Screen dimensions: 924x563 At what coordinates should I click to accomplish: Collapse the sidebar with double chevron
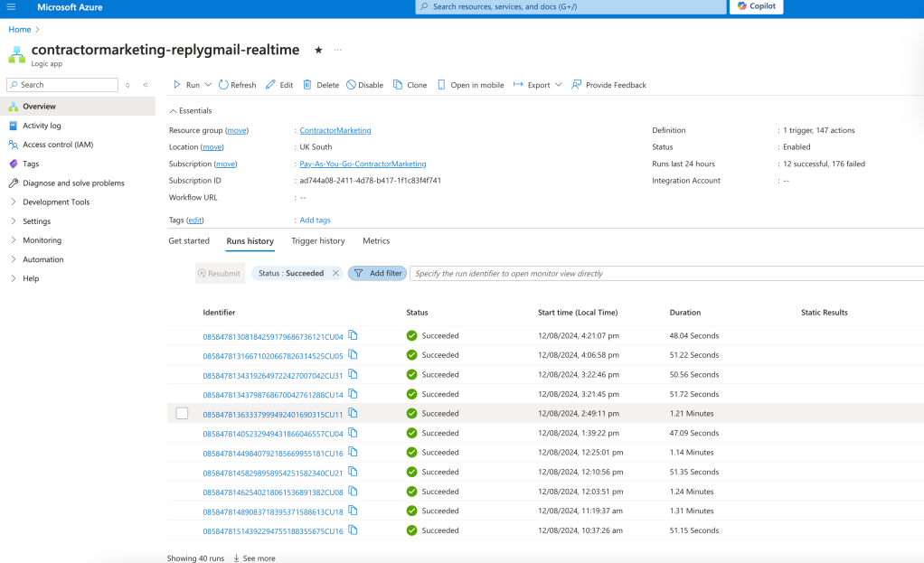click(146, 85)
